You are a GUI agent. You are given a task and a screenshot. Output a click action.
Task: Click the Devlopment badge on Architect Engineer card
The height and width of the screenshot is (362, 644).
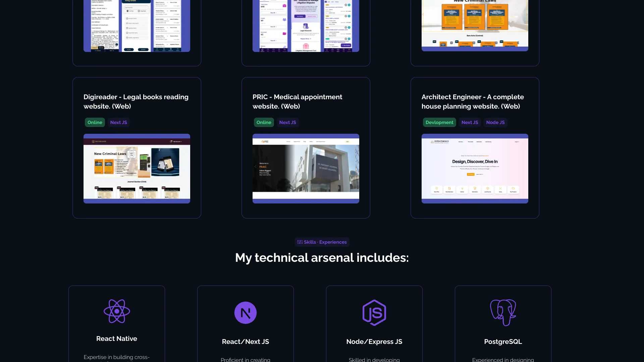click(439, 122)
